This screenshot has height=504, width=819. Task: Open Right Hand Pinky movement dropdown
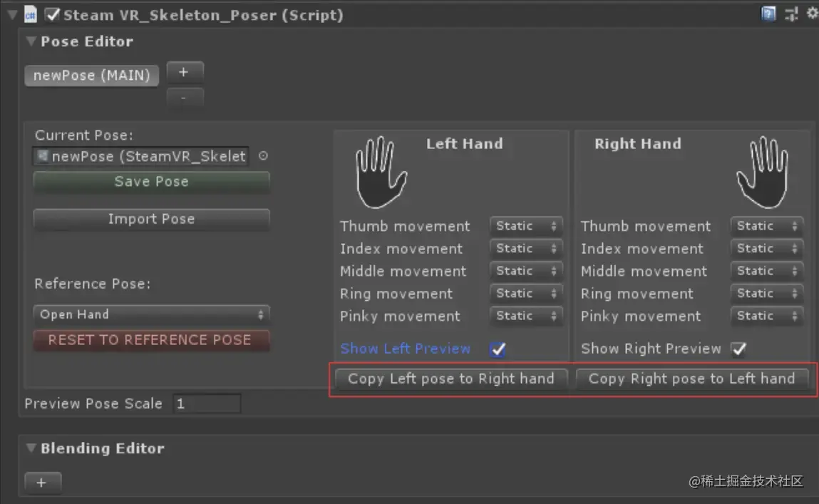(767, 316)
